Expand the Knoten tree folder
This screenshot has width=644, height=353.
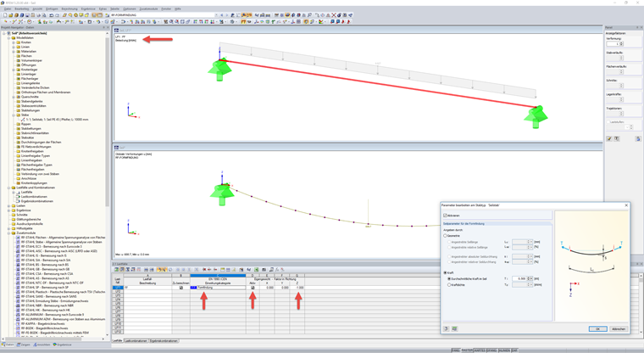coord(14,42)
